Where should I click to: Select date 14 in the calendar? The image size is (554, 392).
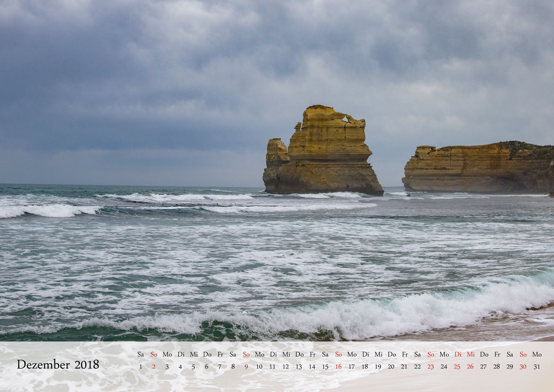pos(312,367)
